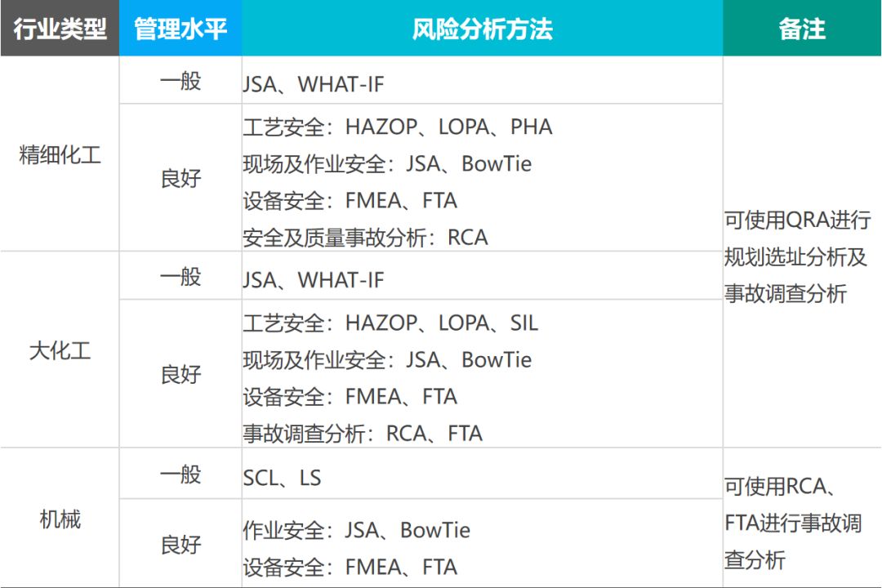
Task: Select the 风险分析方法 column header
Action: pyautogui.click(x=482, y=29)
